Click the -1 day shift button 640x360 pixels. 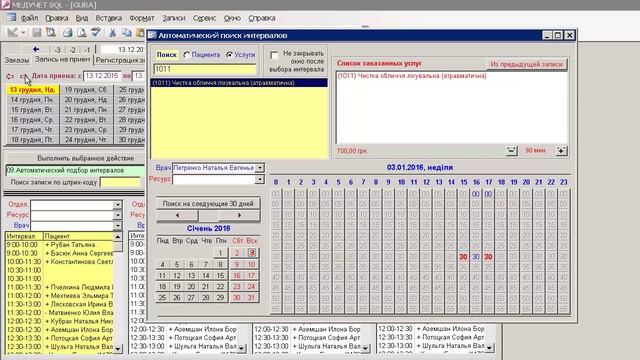87,50
